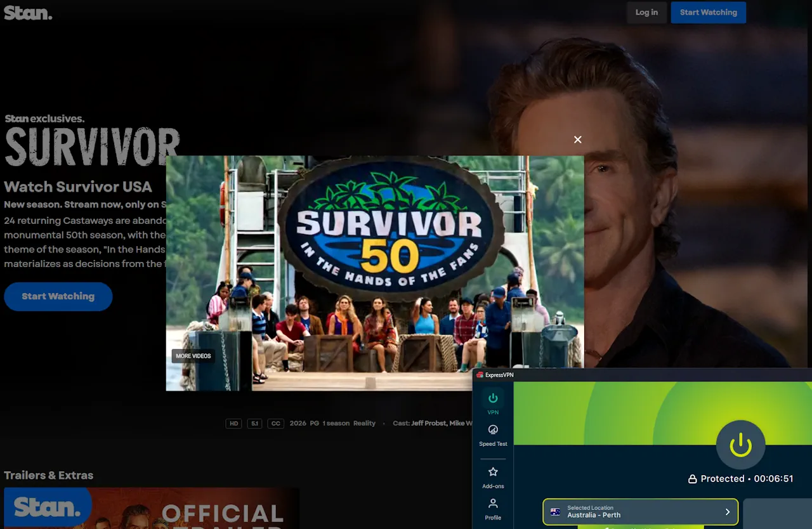The width and height of the screenshot is (812, 529).
Task: Open Add-ons in ExpressVPN sidebar
Action: [493, 478]
